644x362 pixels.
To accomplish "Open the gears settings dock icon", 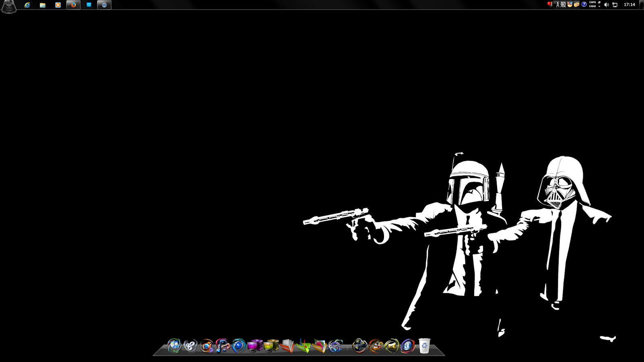I will pyautogui.click(x=190, y=346).
